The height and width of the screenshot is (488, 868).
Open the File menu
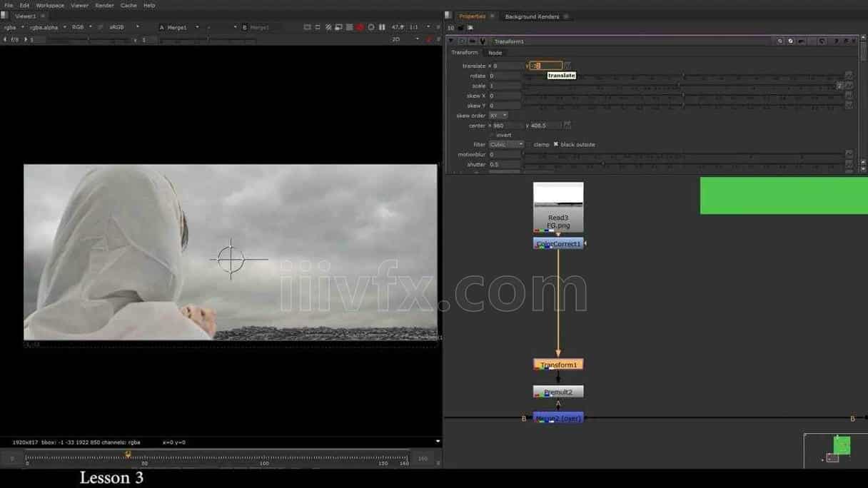click(x=9, y=5)
